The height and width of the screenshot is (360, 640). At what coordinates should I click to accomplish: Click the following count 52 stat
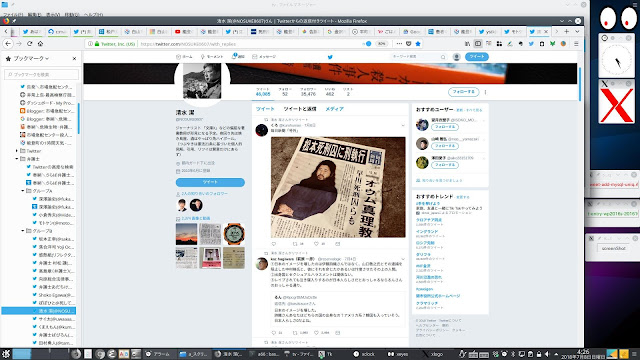(x=285, y=92)
